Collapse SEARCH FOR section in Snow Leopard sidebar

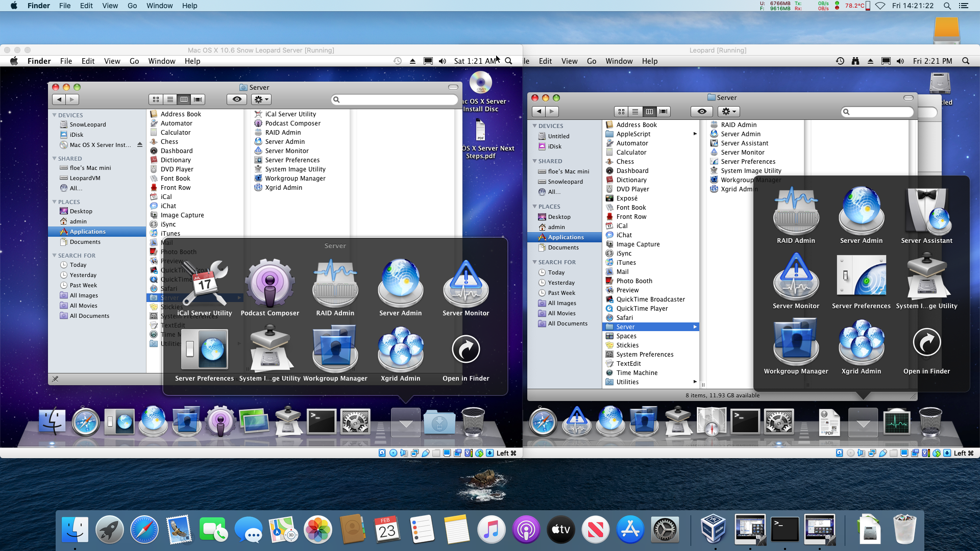[x=55, y=256]
